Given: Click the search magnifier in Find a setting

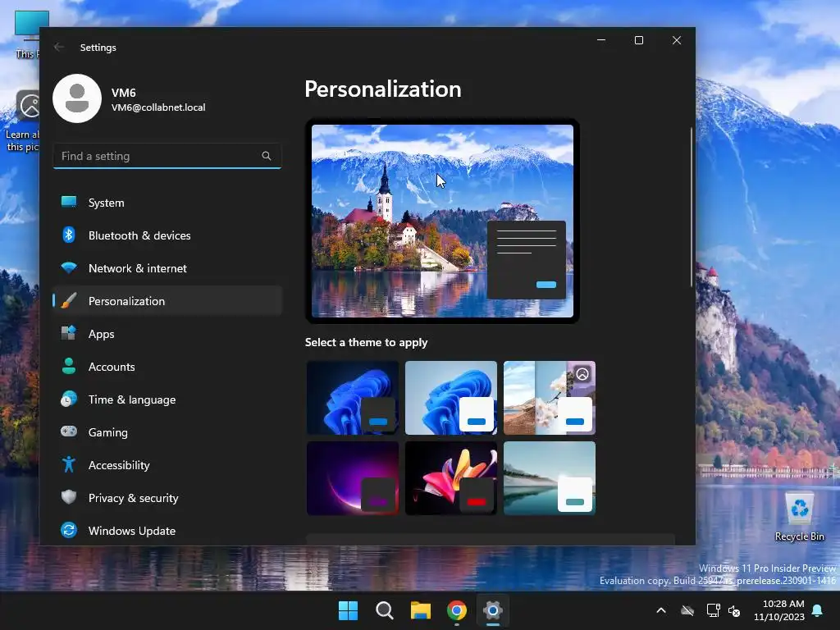Looking at the screenshot, I should [x=267, y=156].
